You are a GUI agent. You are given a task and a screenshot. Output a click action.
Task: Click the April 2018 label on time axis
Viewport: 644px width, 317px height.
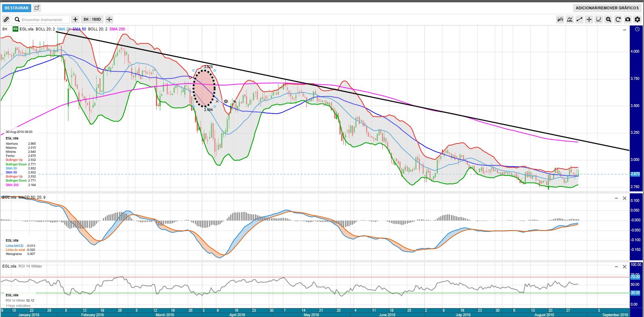[237, 315]
